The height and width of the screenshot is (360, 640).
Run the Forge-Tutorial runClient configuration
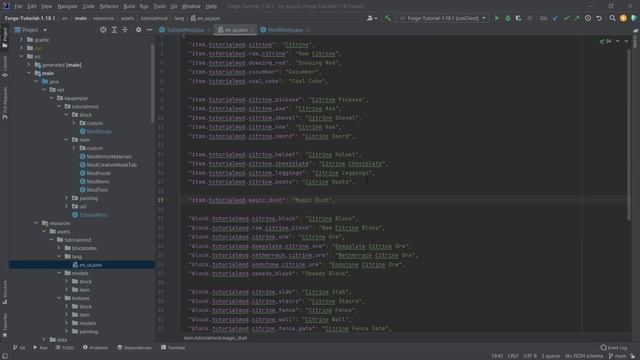coord(497,18)
